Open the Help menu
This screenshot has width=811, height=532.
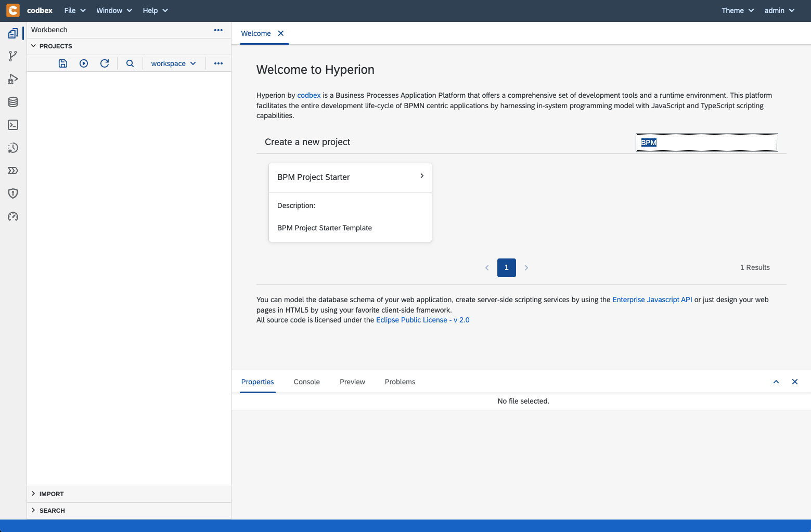(x=155, y=10)
